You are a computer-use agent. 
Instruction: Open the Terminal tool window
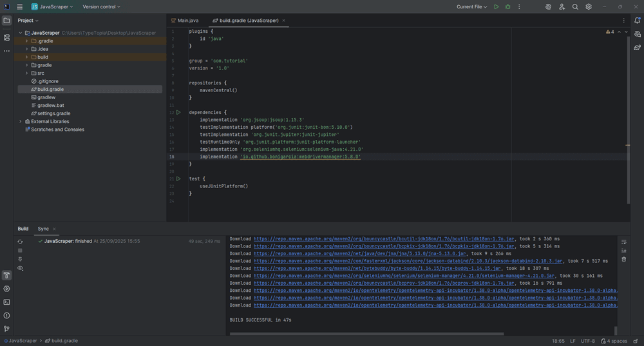tap(6, 302)
